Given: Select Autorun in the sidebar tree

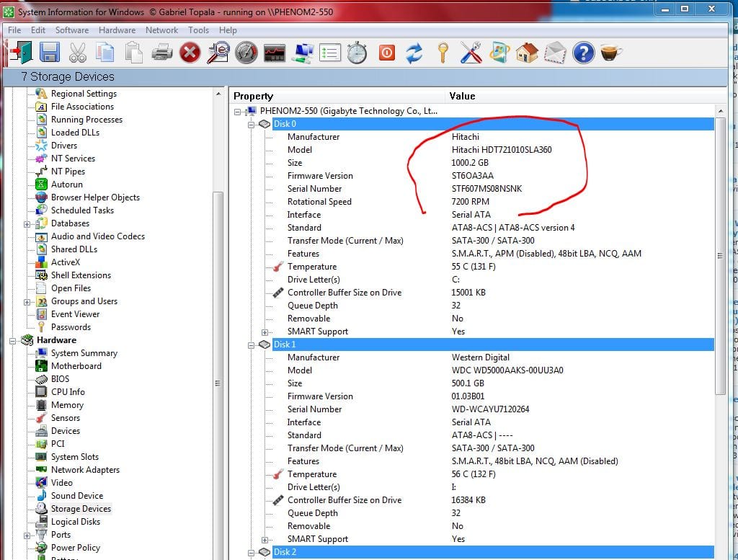Looking at the screenshot, I should (x=67, y=185).
